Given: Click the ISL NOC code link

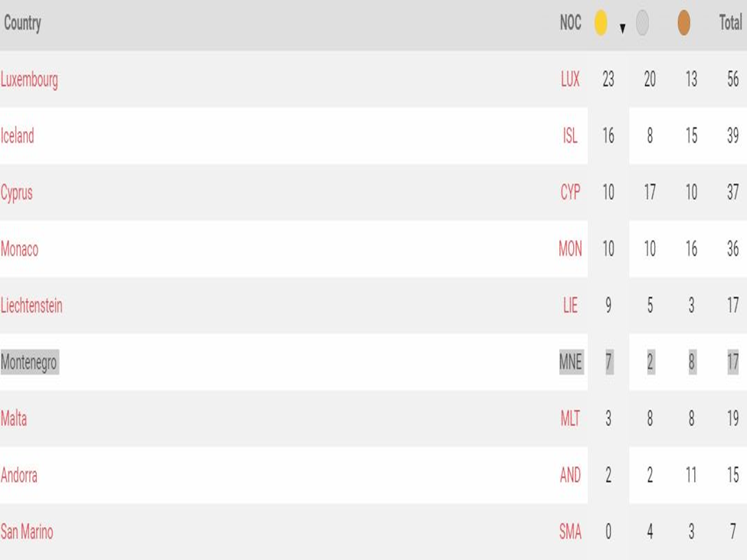Looking at the screenshot, I should pyautogui.click(x=570, y=136).
